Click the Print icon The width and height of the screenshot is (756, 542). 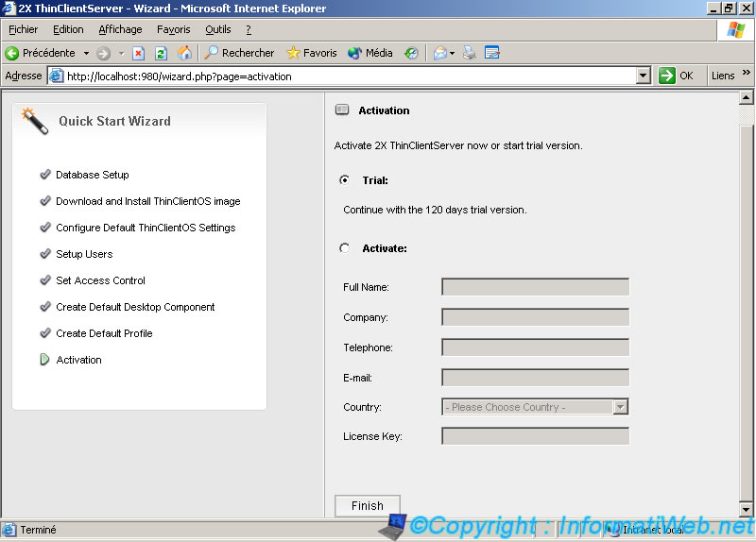pos(469,53)
